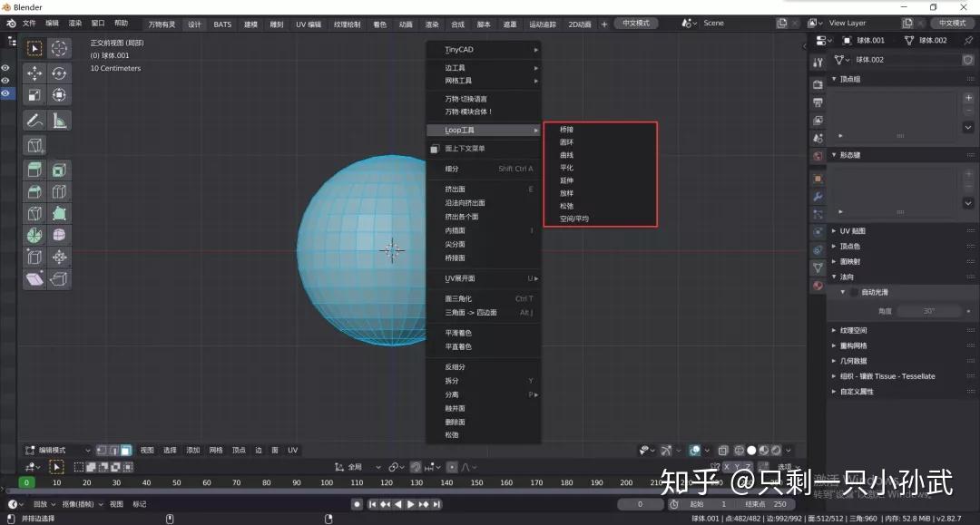Switch to face select mode in header
980x525 pixels.
point(124,450)
